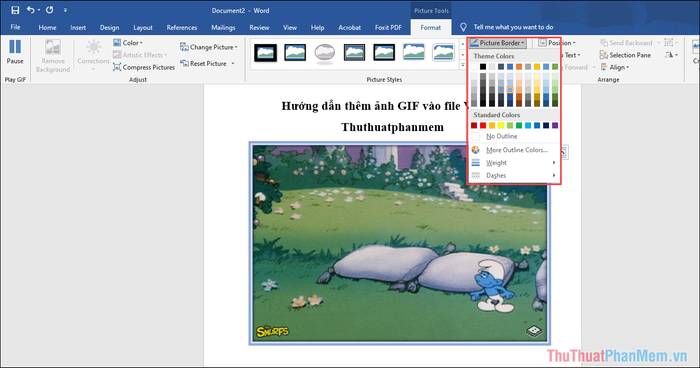Switch to the Insert tab
The height and width of the screenshot is (368, 700).
pos(78,27)
